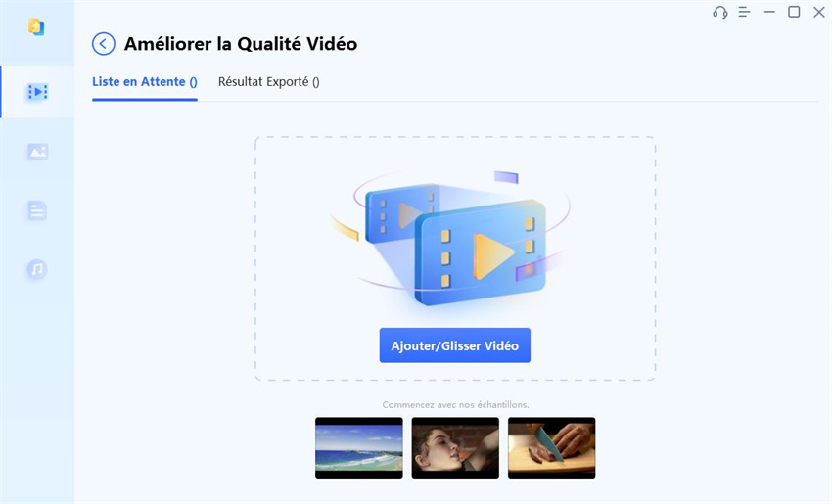Open support via headset icon

[x=720, y=12]
